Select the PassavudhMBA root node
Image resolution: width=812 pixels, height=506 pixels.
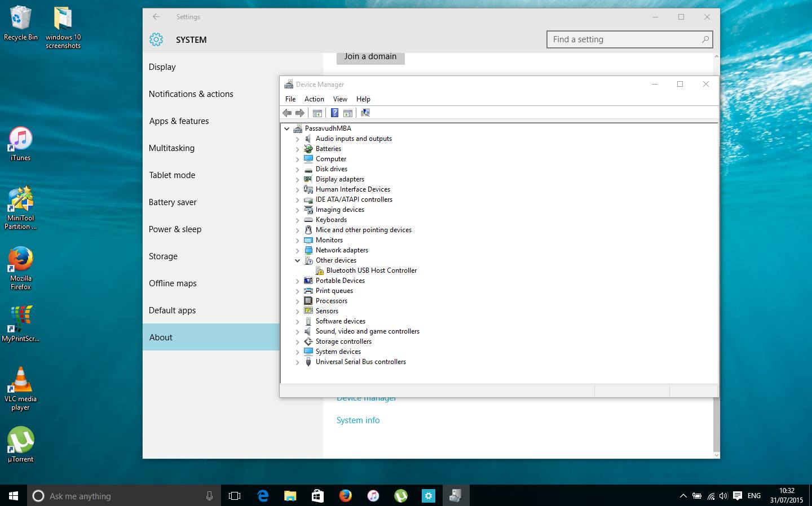click(x=327, y=128)
